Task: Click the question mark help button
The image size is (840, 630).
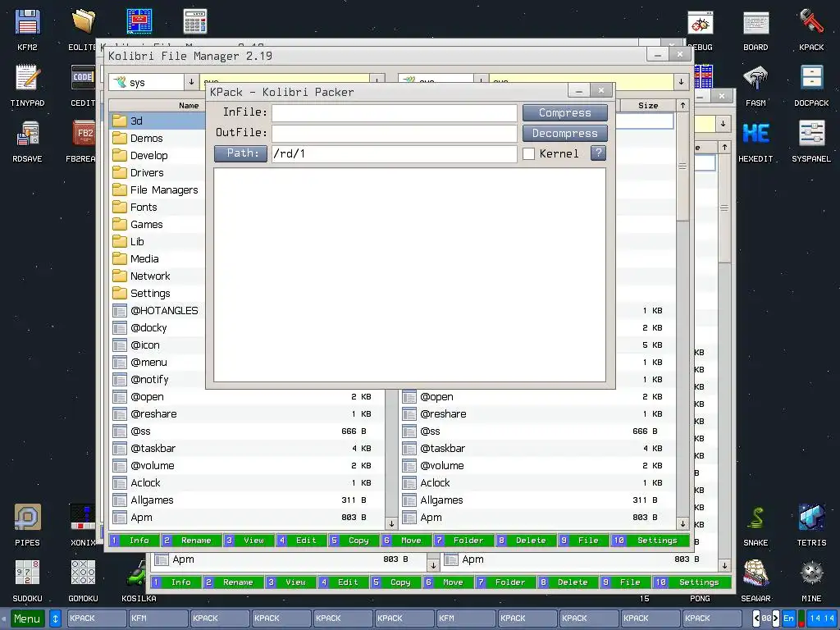Action: (x=598, y=153)
